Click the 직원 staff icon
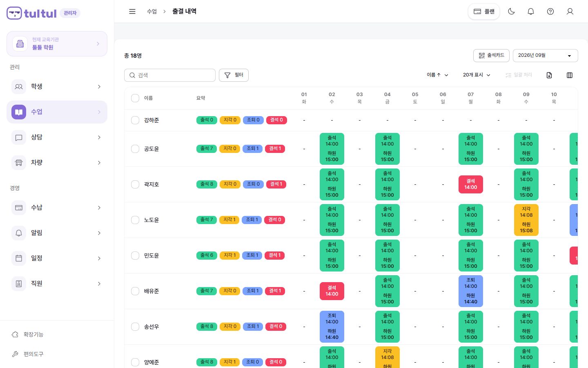Image resolution: width=588 pixels, height=368 pixels. (x=19, y=284)
